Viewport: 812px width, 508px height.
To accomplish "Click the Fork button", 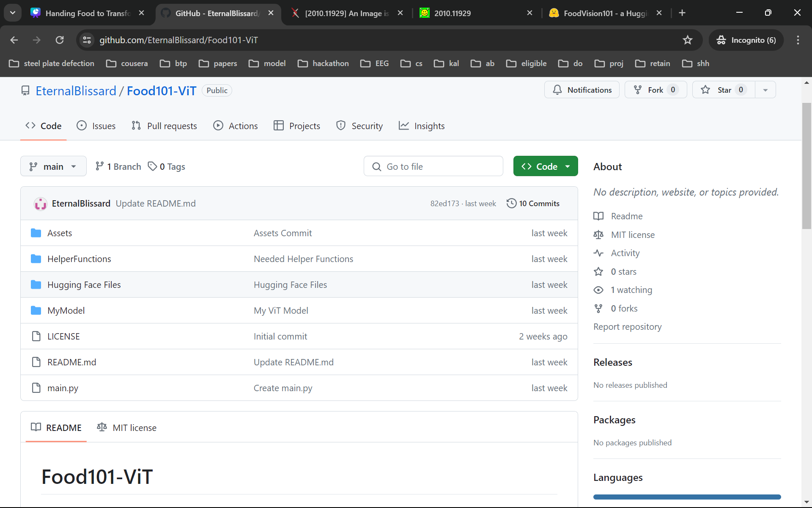I will point(656,90).
